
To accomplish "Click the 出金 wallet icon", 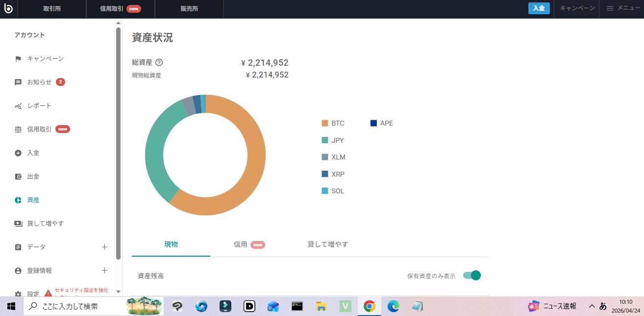I will pyautogui.click(x=18, y=177).
